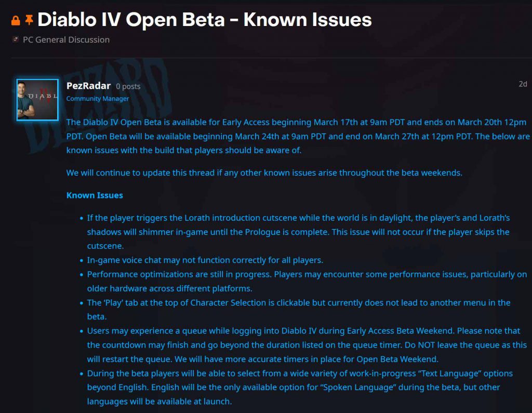Select the PC General Discussion category icon
Image resolution: width=532 pixels, height=413 pixels.
click(x=16, y=39)
